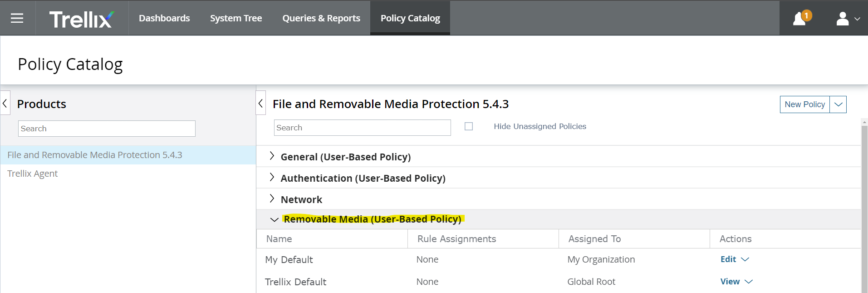The height and width of the screenshot is (293, 868).
Task: Open the System Tree tab
Action: [x=236, y=18]
